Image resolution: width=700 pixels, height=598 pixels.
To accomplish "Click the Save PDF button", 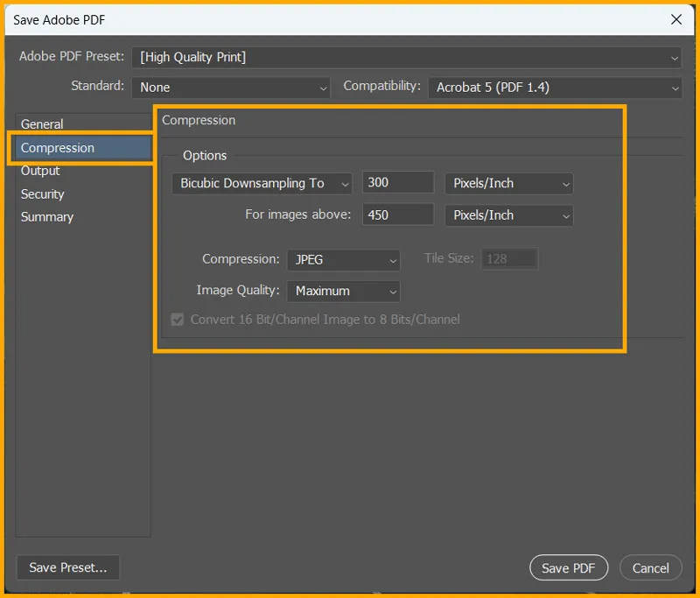I will point(569,567).
